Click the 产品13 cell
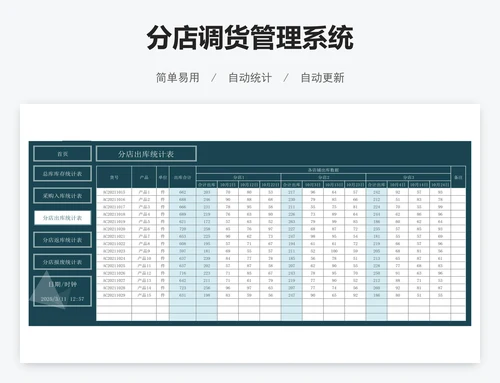This screenshot has width=500, height=383. (x=144, y=280)
